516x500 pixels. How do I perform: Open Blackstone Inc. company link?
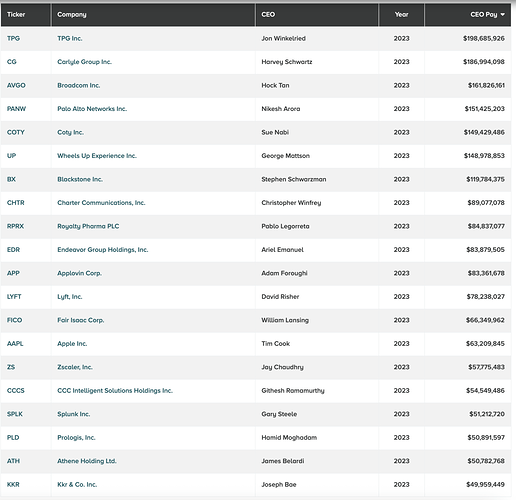click(80, 179)
